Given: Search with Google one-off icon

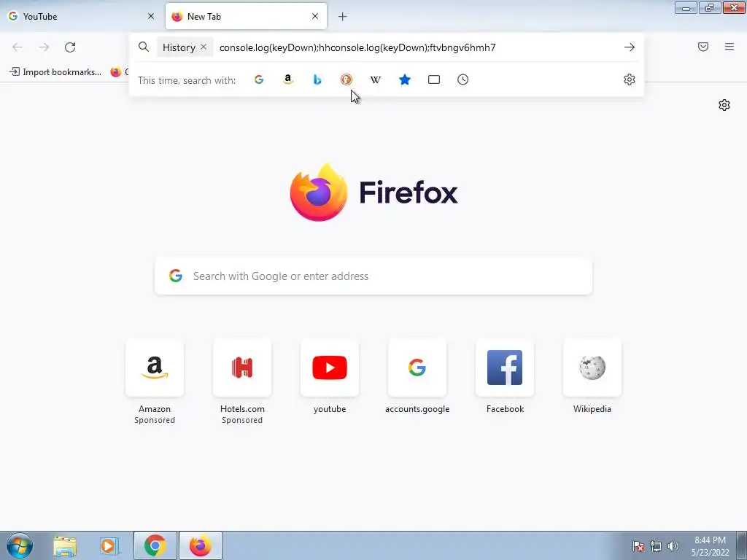Looking at the screenshot, I should pos(259,79).
